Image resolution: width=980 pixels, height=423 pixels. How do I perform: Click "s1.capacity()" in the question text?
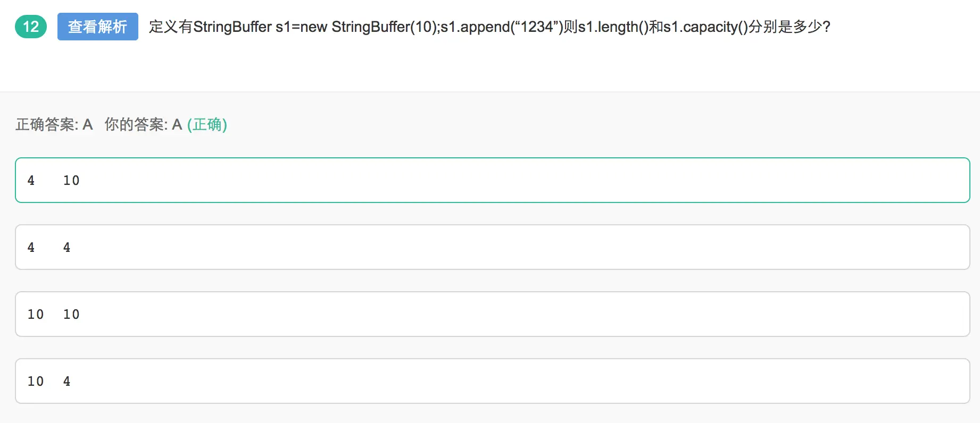point(705,27)
